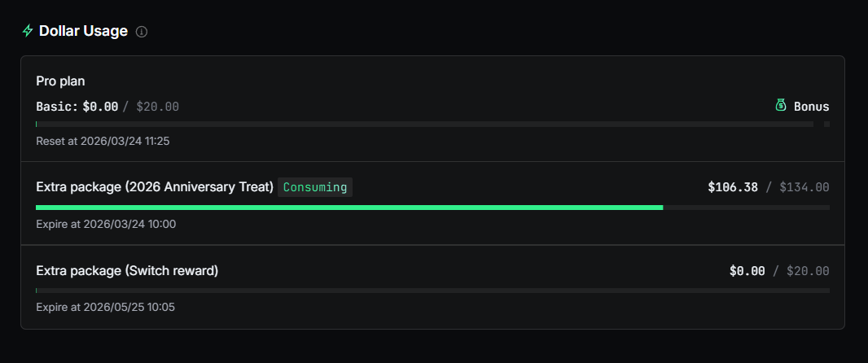This screenshot has width=868, height=363.
Task: Click the small Bonus segment of the progress bar
Action: tap(826, 124)
